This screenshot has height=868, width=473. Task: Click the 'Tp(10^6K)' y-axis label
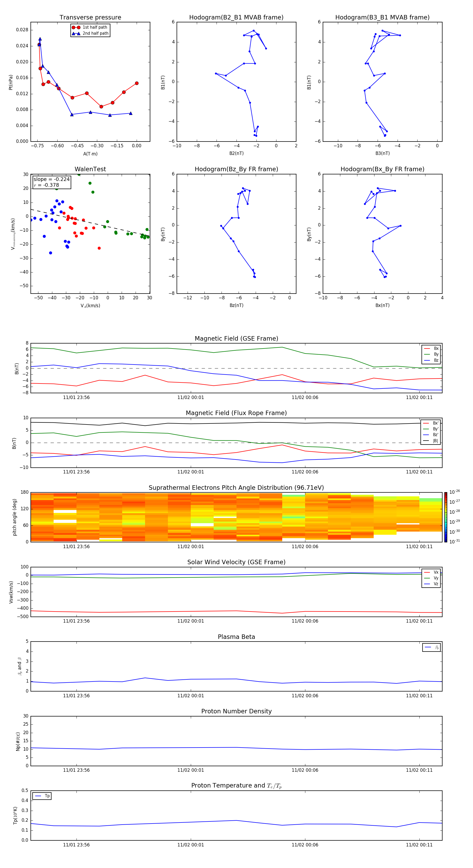[15, 816]
